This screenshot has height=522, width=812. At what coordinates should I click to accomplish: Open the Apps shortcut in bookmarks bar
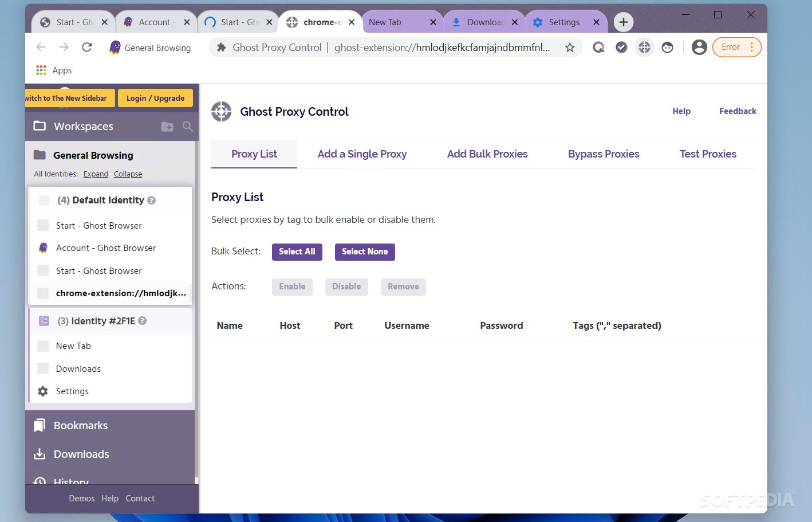point(54,70)
